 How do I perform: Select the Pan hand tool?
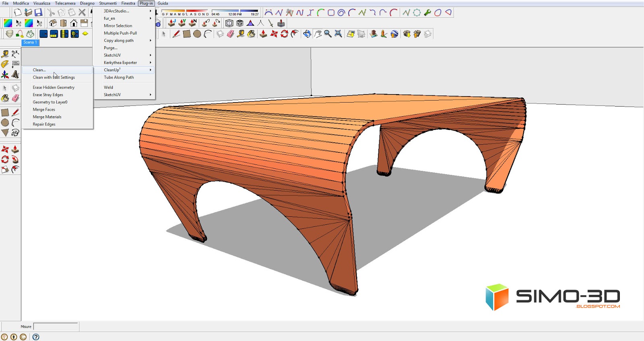click(x=318, y=34)
